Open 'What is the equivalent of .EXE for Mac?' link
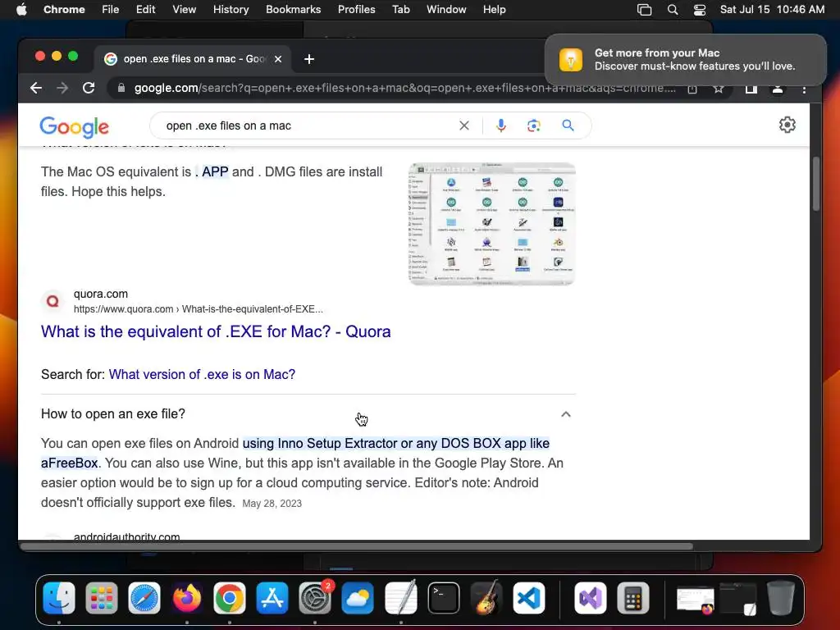The image size is (840, 630). tap(216, 331)
